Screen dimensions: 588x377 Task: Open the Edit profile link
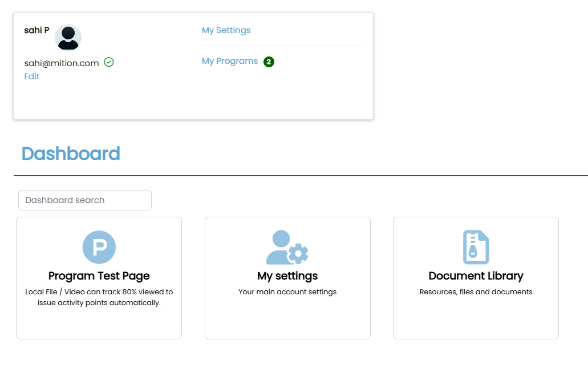pos(32,76)
